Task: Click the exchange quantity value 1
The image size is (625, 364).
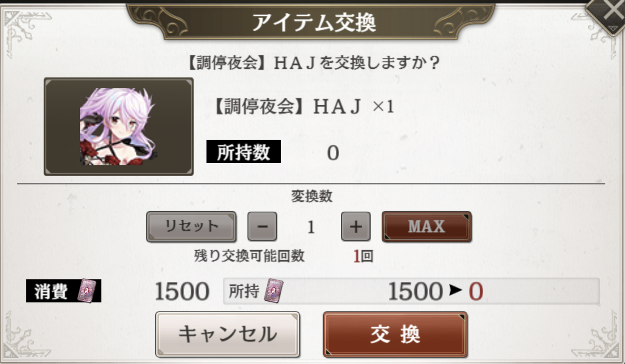Action: 311,227
